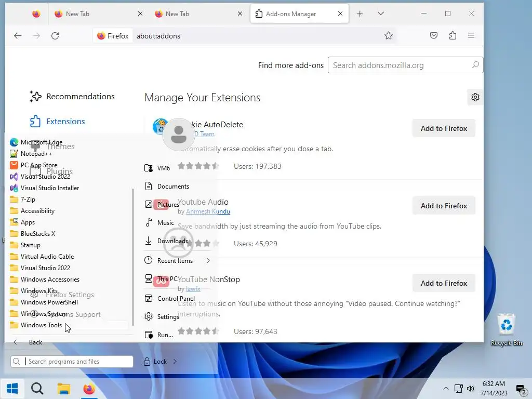Open File Explorer from taskbar
This screenshot has height=399, width=532.
click(63, 389)
